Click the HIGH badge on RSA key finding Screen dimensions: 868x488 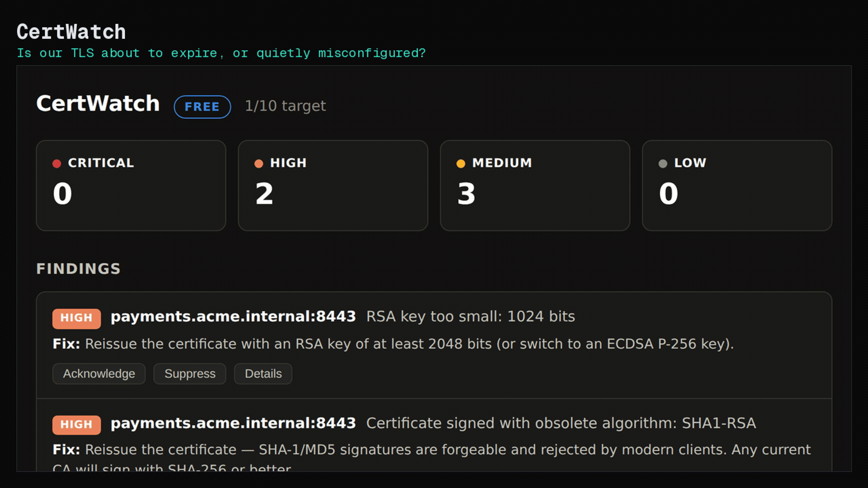[x=77, y=318]
